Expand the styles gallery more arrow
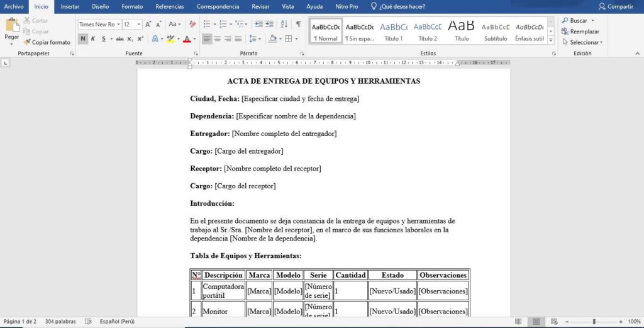Image resolution: width=644 pixels, height=328 pixels. [551, 41]
